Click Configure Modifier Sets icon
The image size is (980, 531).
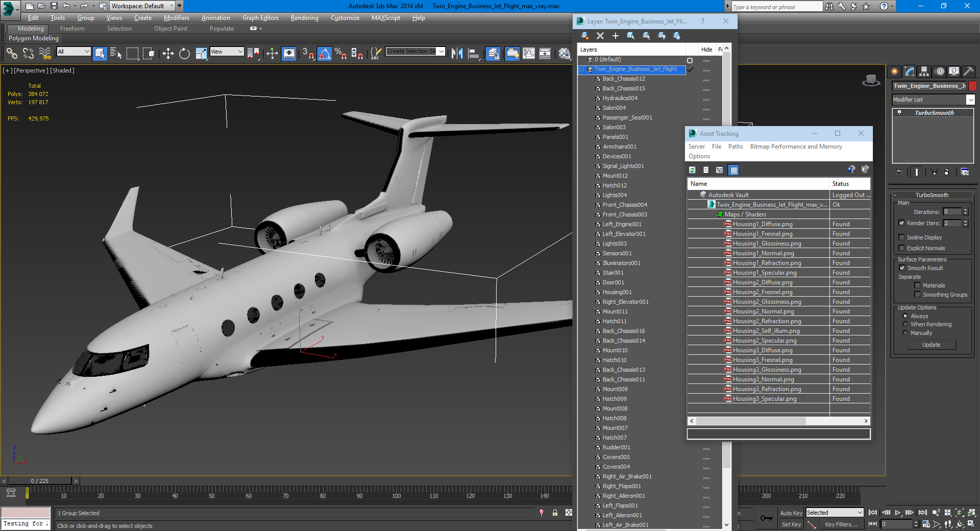click(965, 172)
